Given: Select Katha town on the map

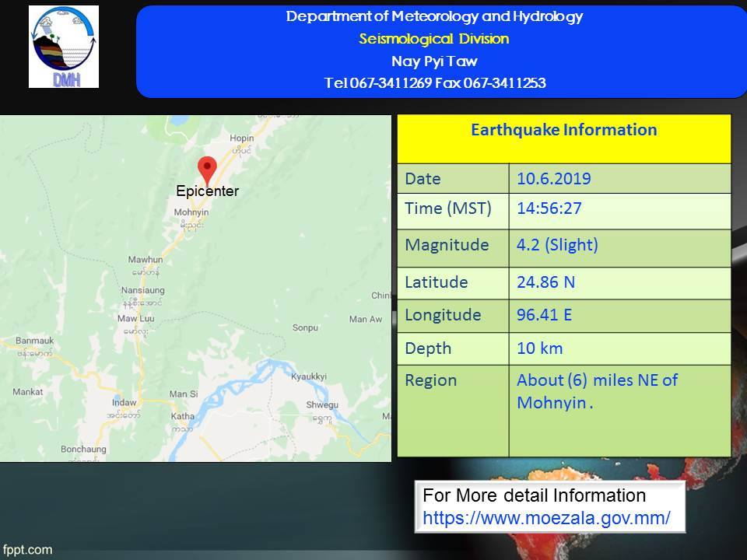Looking at the screenshot, I should coord(183,416).
